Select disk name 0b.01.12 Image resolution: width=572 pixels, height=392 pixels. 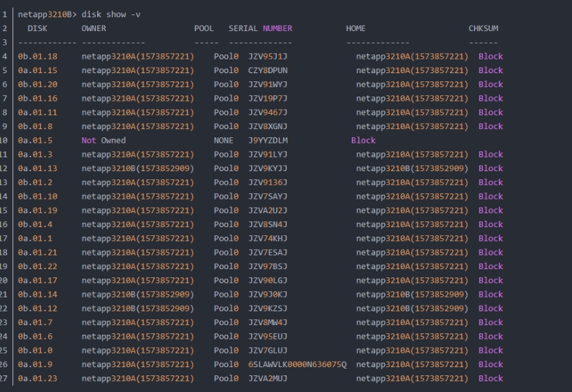[37, 308]
